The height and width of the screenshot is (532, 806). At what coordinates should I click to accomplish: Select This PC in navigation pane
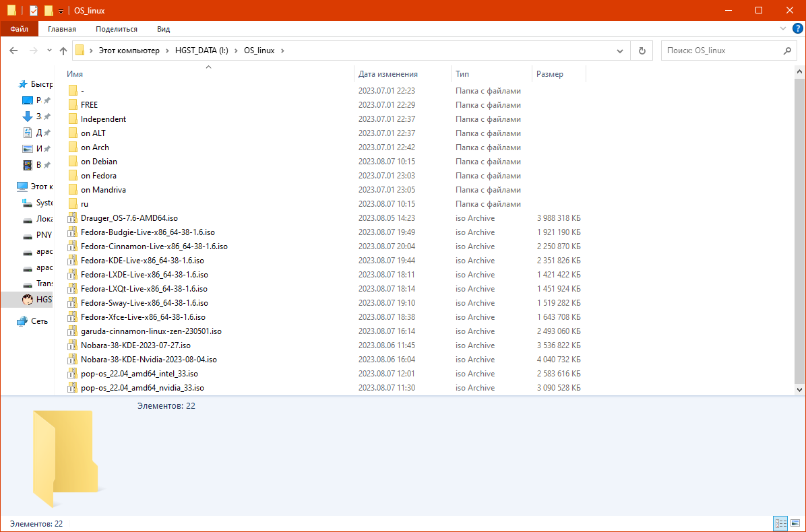pos(34,187)
